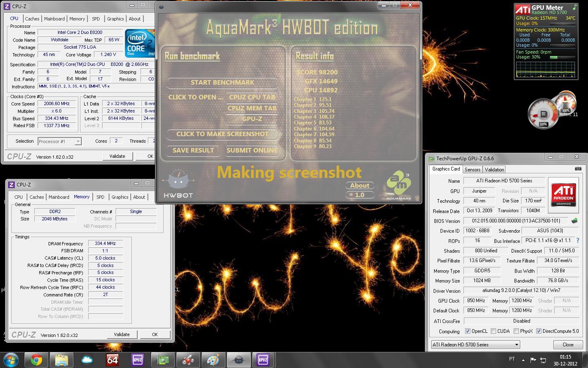Image resolution: width=588 pixels, height=368 pixels.
Task: Click the Aquamark window title bar icon
Action: click(x=161, y=7)
